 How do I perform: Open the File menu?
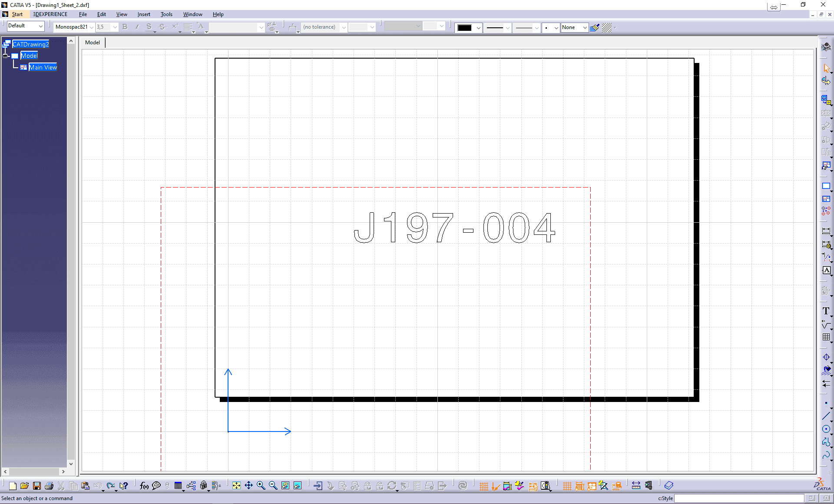point(83,14)
